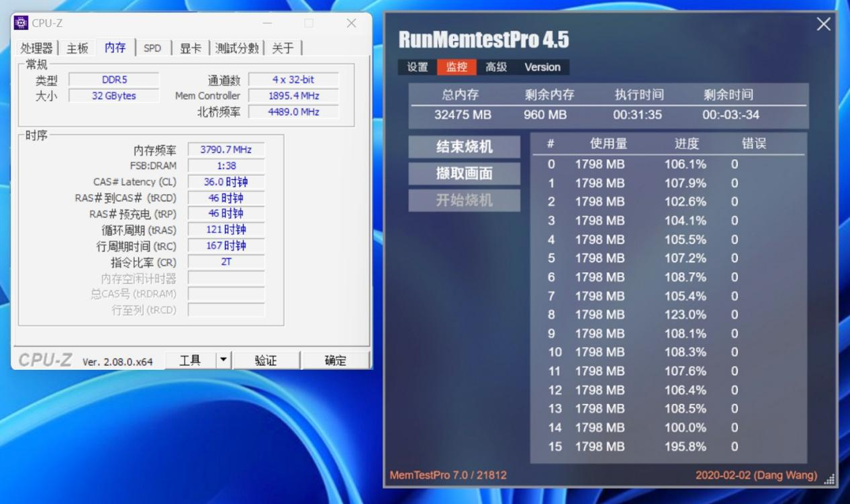This screenshot has width=850, height=504.
Task: Click the CPU-Z app icon in title bar
Action: pos(21,23)
